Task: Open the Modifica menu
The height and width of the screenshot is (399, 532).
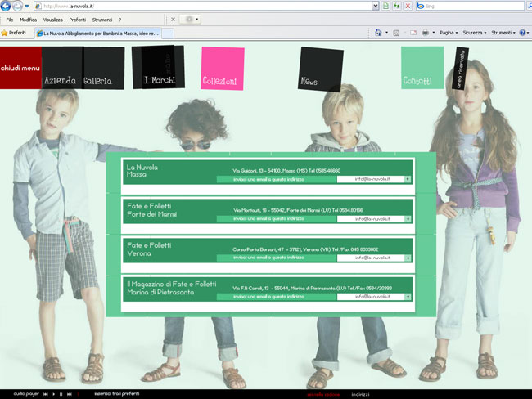Action: 28,20
